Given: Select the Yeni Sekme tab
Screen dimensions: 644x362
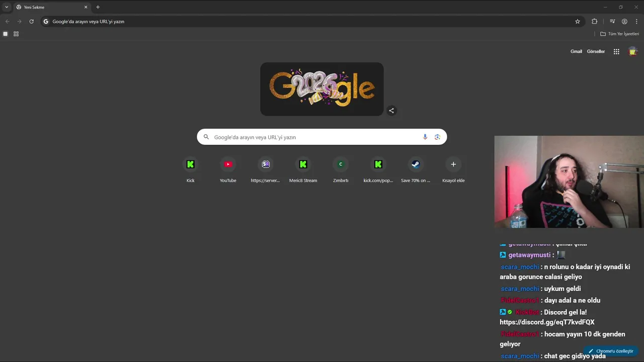Looking at the screenshot, I should (x=52, y=7).
